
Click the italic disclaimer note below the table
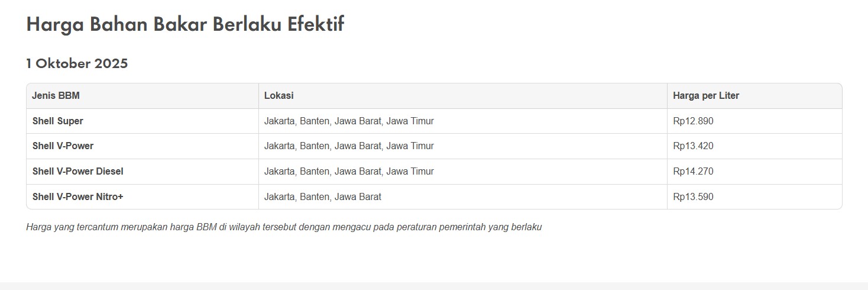tap(284, 227)
